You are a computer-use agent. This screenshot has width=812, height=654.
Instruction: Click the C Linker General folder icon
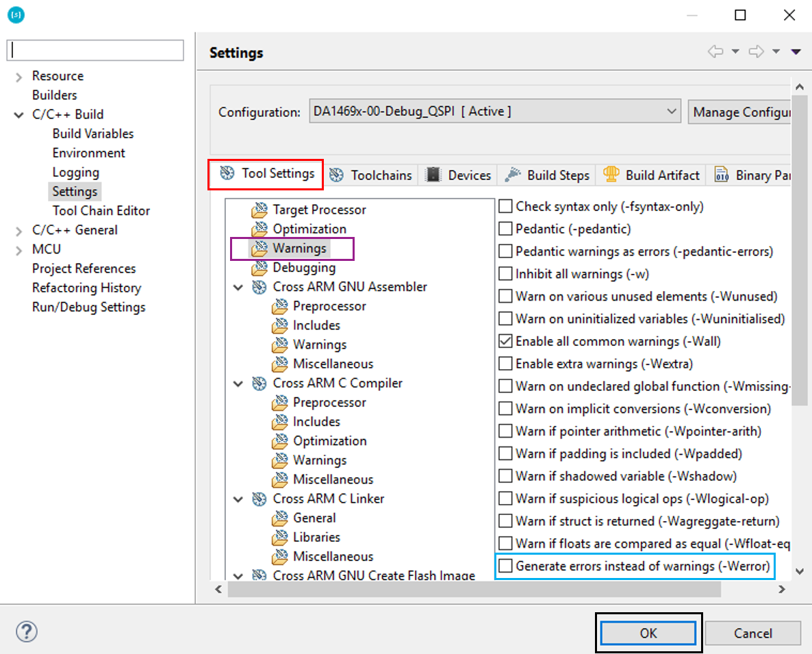279,518
